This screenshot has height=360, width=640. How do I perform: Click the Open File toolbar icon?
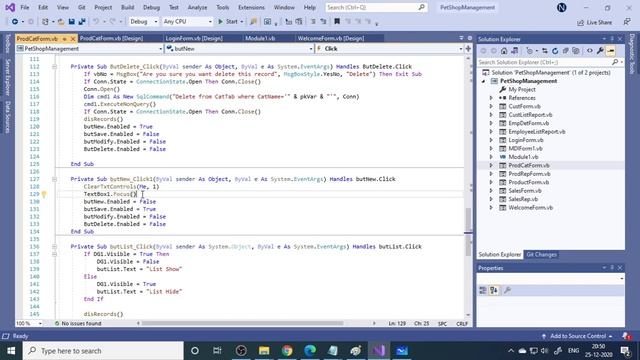[x=61, y=22]
